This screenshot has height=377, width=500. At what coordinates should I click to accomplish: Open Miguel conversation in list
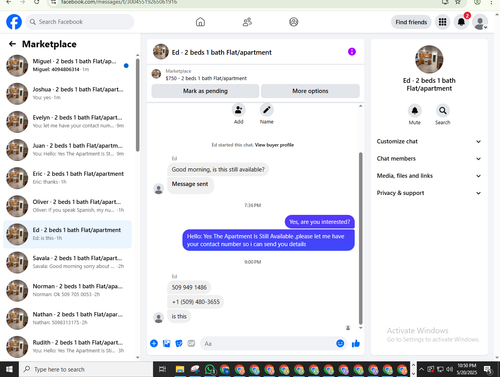point(67,65)
